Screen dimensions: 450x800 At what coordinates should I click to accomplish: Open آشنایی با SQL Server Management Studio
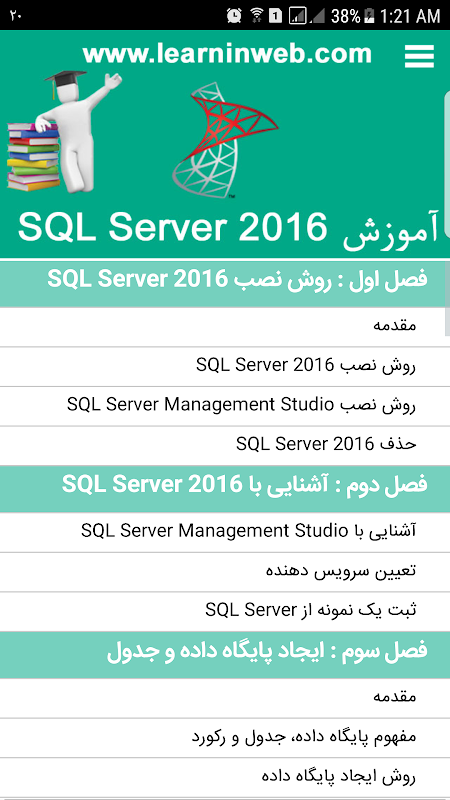tap(225, 533)
